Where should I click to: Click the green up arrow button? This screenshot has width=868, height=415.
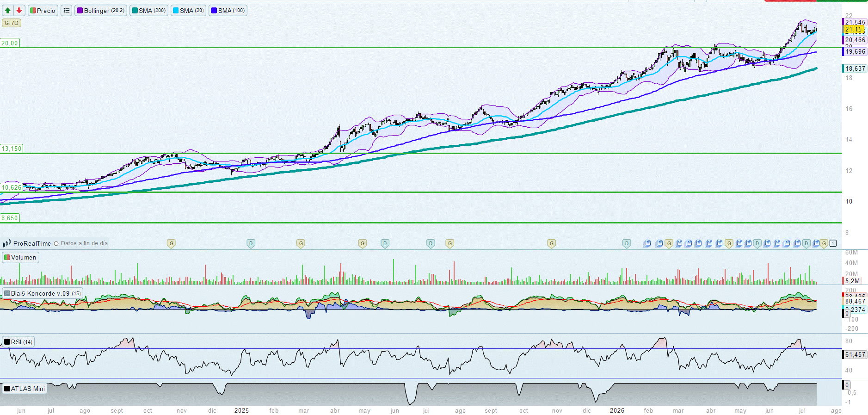pos(8,10)
